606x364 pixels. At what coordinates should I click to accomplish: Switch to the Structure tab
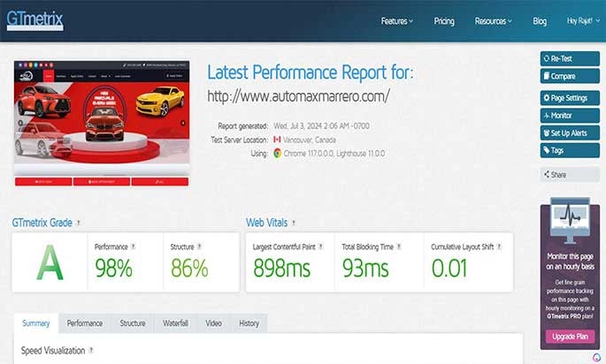click(x=133, y=323)
